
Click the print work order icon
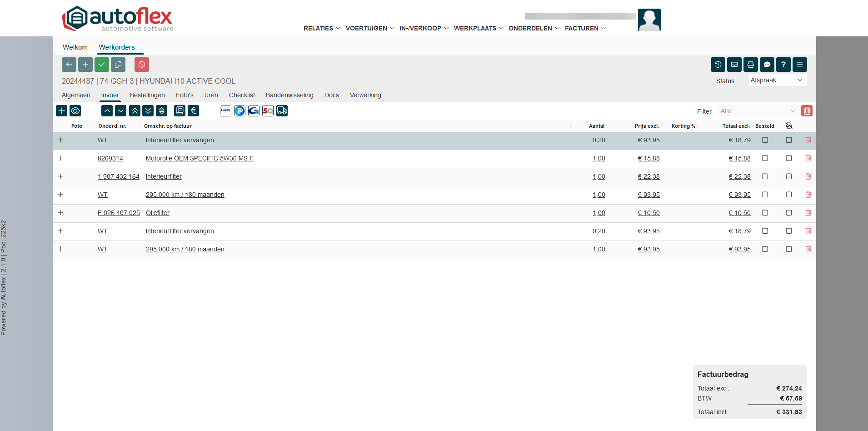[x=750, y=65]
